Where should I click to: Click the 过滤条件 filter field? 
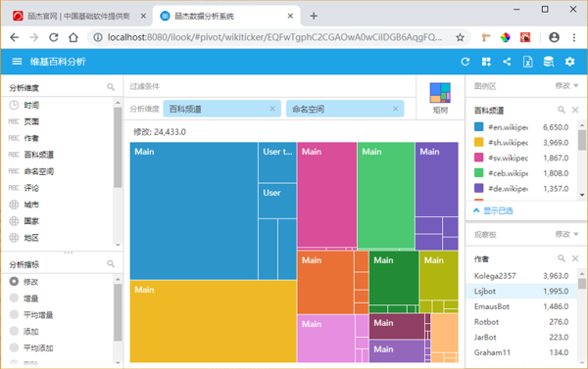[x=269, y=86]
